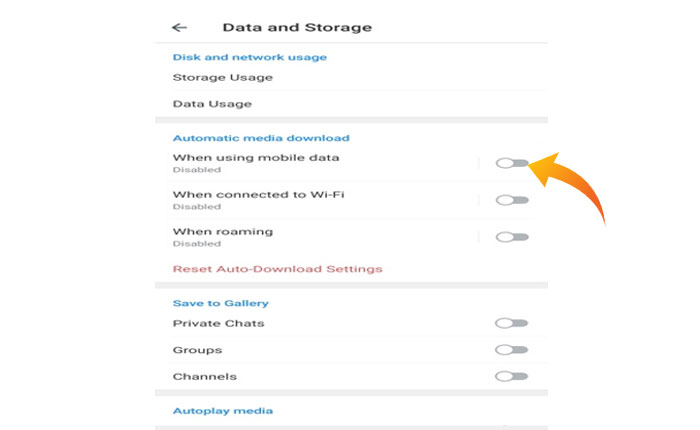Select the Groups label
Image resolution: width=700 pixels, height=430 pixels.
pos(197,350)
